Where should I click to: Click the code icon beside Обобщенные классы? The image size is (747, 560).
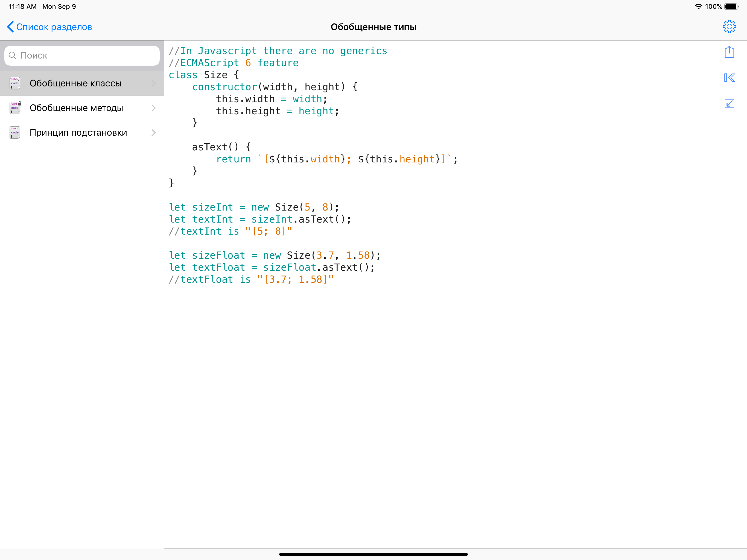pos(14,83)
